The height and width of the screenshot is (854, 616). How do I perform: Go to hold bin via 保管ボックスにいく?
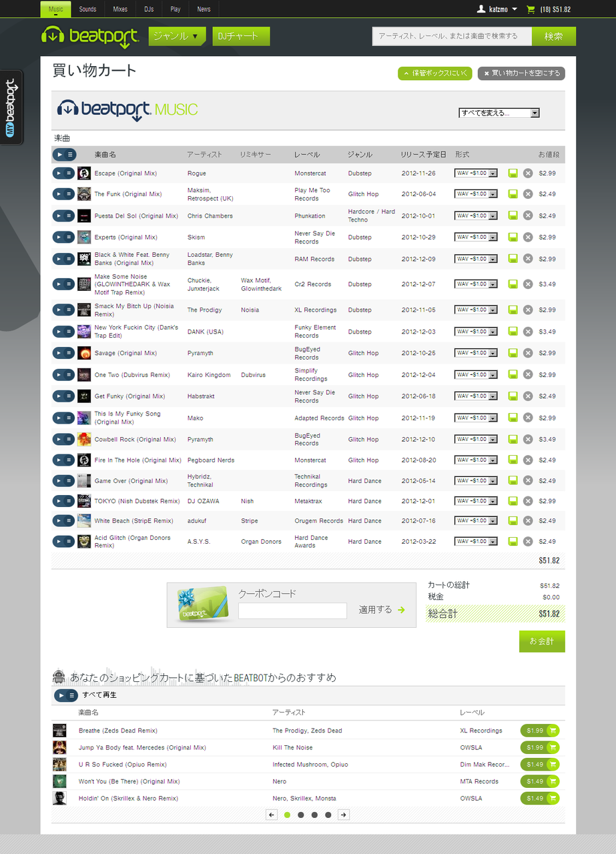click(435, 73)
